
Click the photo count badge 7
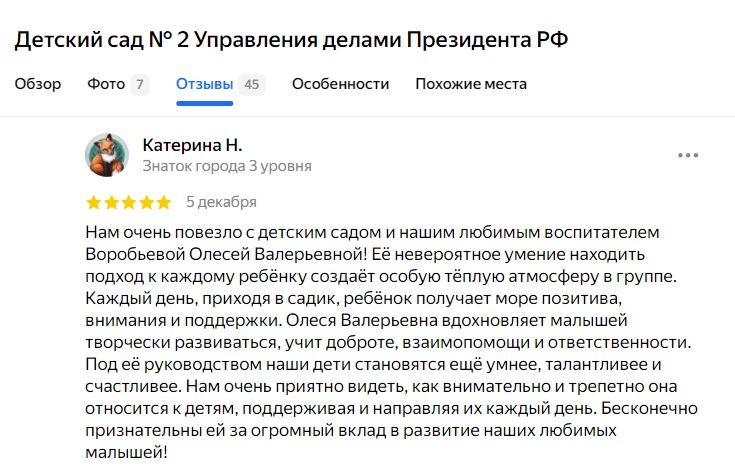tap(140, 85)
